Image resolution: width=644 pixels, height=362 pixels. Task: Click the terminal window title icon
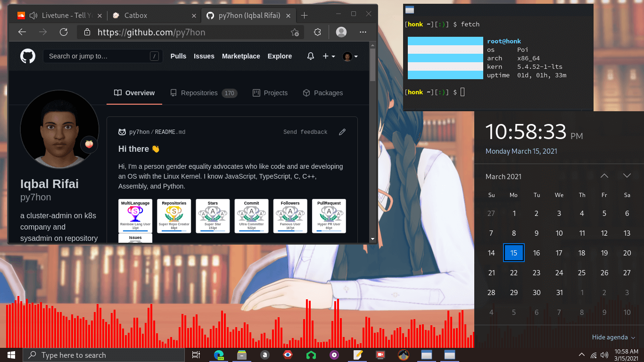pos(410,10)
